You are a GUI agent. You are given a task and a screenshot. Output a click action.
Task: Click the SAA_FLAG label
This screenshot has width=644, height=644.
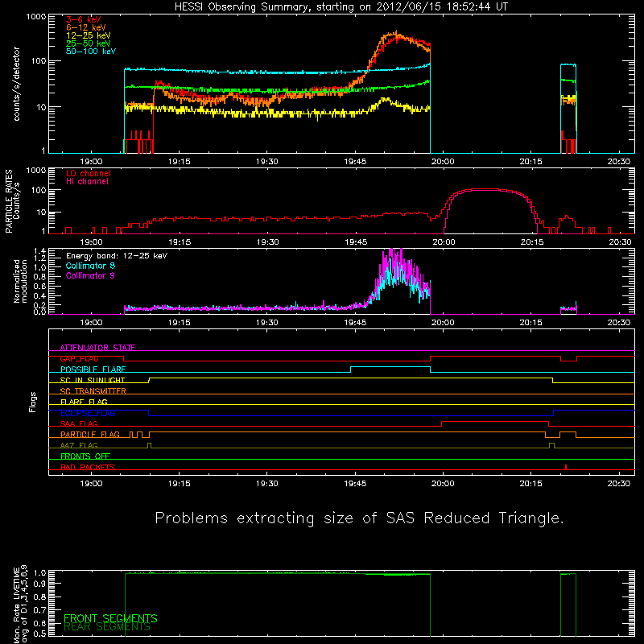(x=79, y=423)
